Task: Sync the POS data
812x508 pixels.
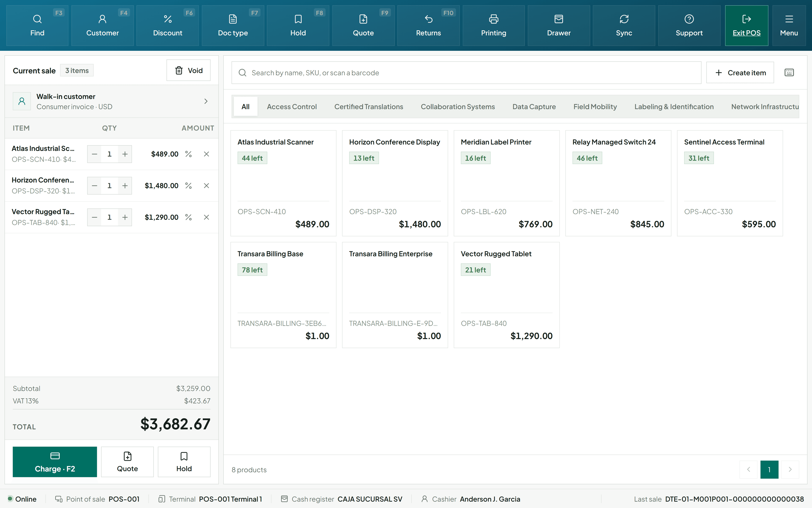Action: [624, 26]
